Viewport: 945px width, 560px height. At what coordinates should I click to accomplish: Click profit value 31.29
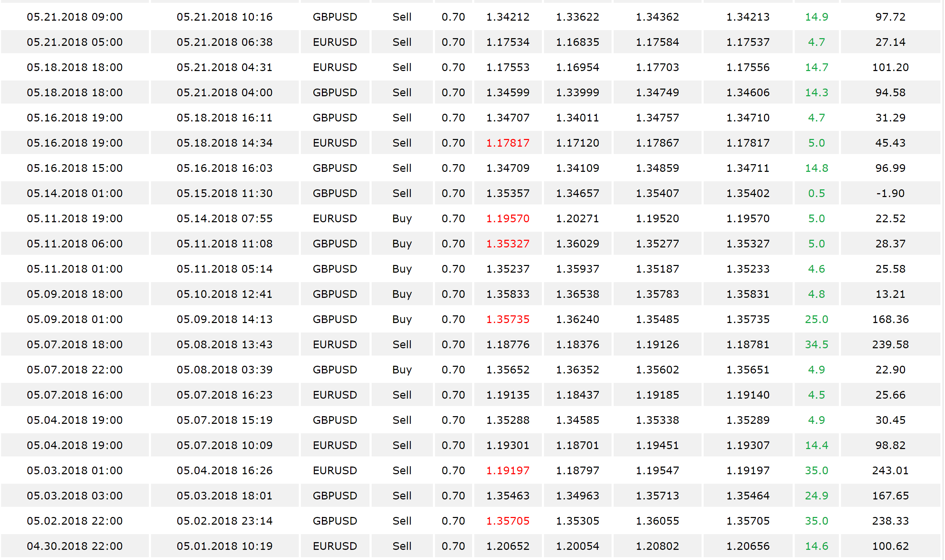pyautogui.click(x=891, y=118)
